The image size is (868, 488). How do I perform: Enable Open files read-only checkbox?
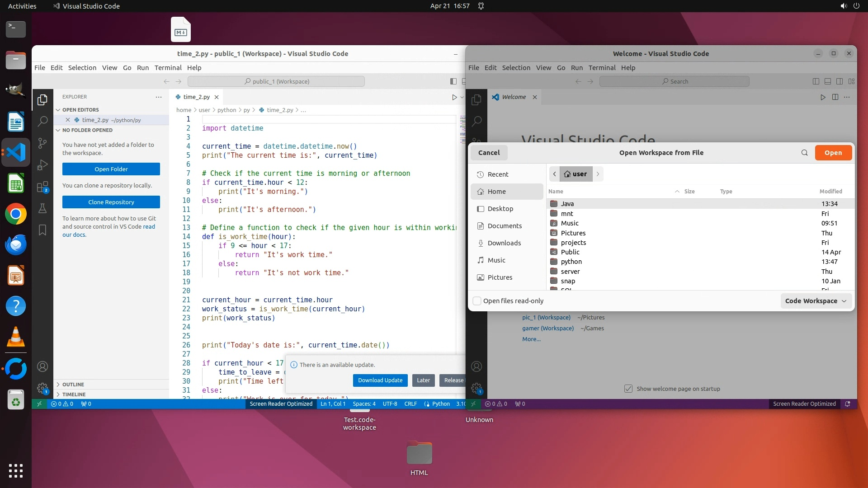pyautogui.click(x=477, y=301)
